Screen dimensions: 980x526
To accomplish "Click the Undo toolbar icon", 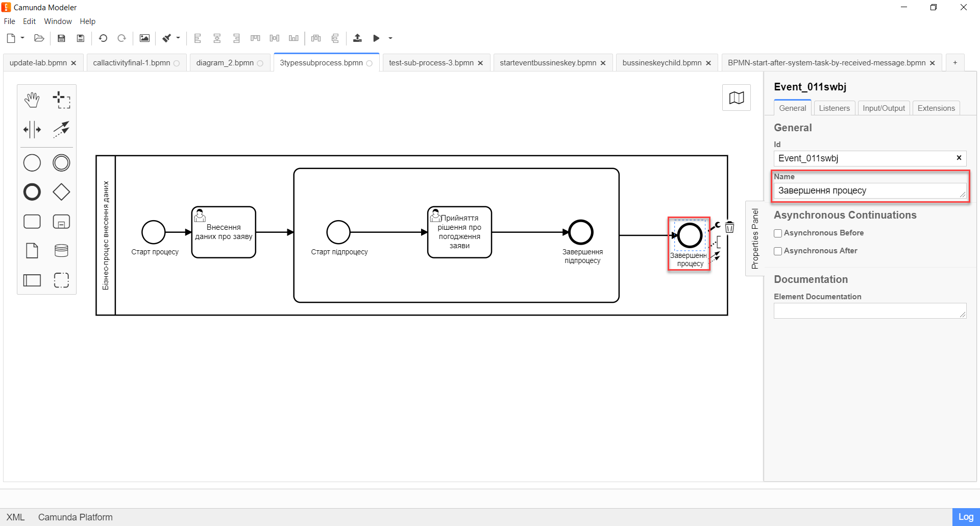I will 103,38.
